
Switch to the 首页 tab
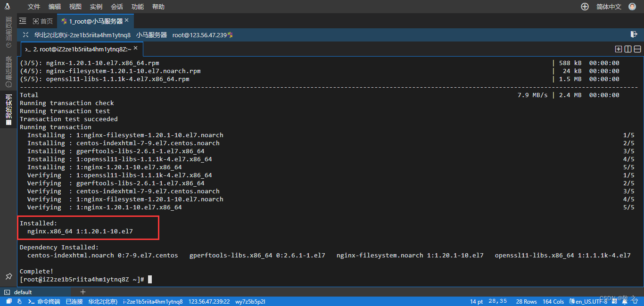[43, 21]
